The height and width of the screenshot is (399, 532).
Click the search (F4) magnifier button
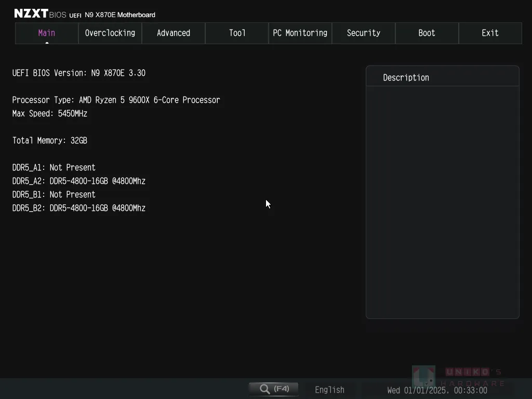(274, 389)
